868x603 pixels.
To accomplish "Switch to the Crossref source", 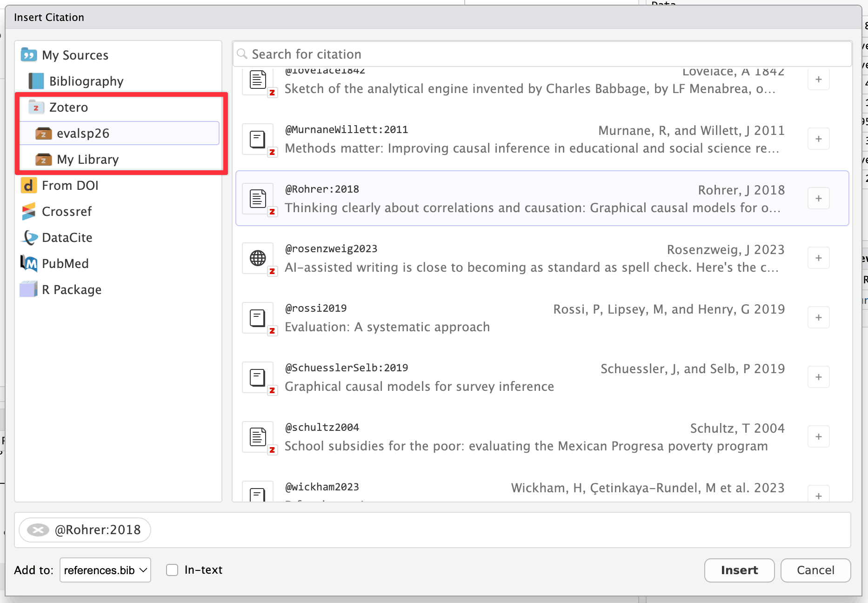I will tap(67, 212).
